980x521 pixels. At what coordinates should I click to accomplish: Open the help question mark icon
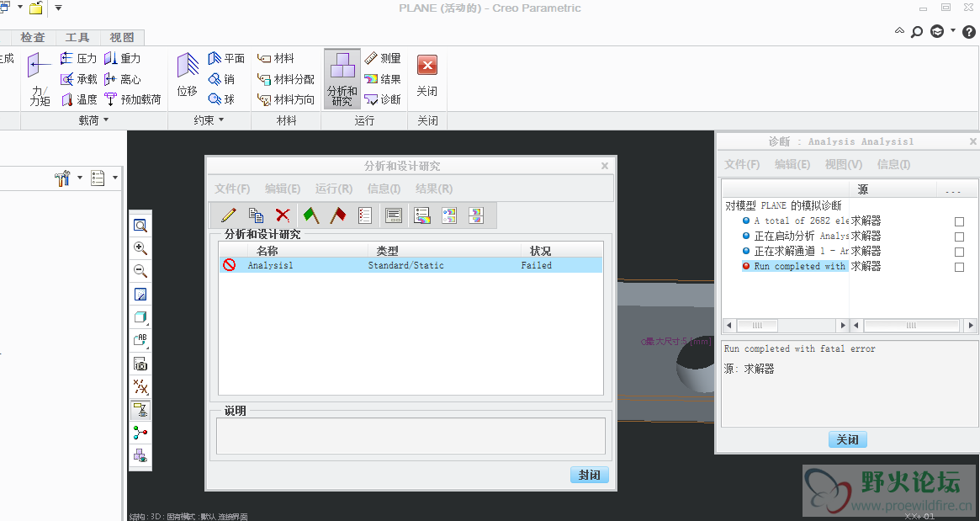(969, 32)
